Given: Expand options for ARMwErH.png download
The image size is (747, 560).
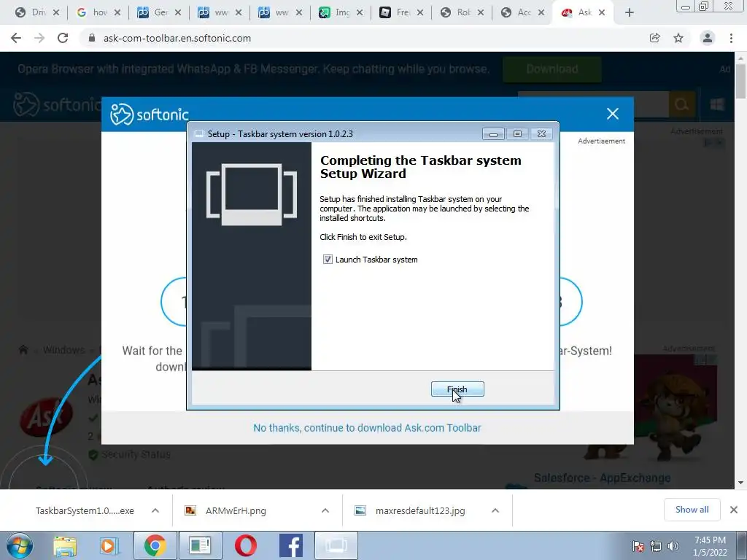Looking at the screenshot, I should [x=325, y=510].
